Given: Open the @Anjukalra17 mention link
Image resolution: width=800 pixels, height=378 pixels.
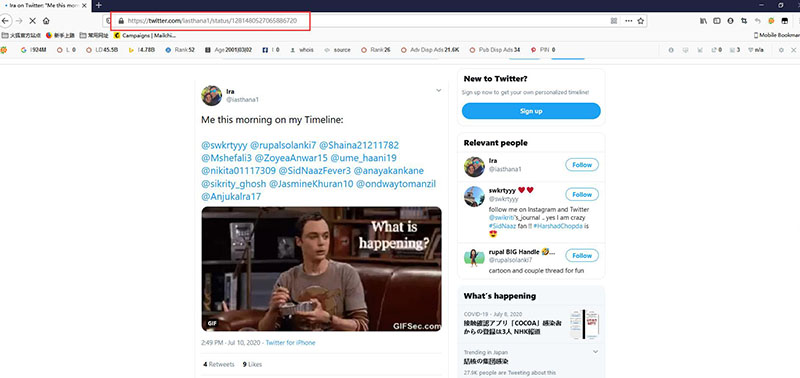Looking at the screenshot, I should 231,196.
